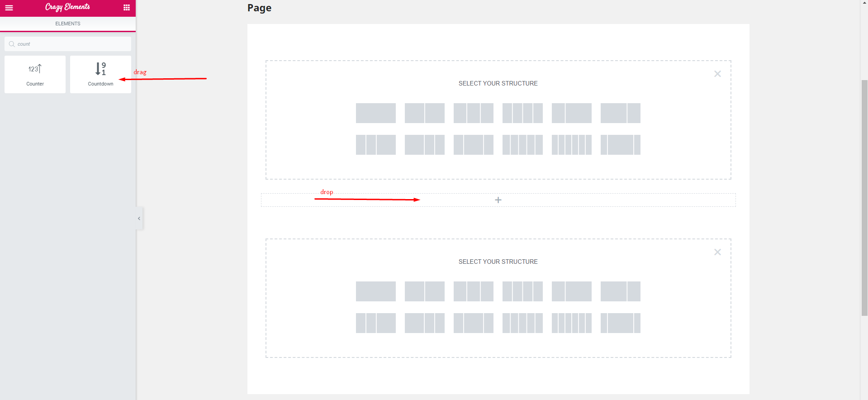Open the hamburger menu in Crazy Elements header

point(9,8)
